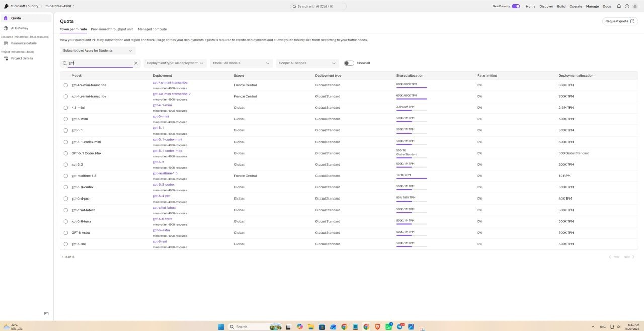Click the Request quota button
Screen dimensions: 644x331
(x=620, y=21)
